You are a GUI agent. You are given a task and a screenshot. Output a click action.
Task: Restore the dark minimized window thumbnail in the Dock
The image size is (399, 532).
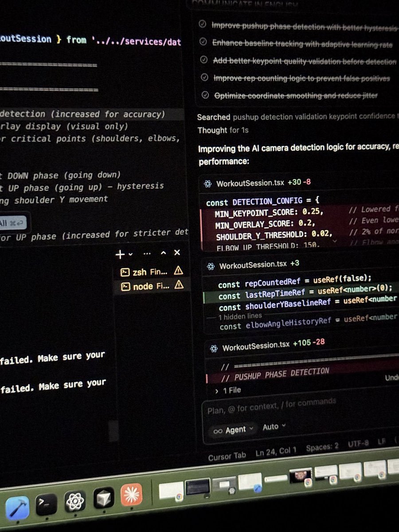198,487
